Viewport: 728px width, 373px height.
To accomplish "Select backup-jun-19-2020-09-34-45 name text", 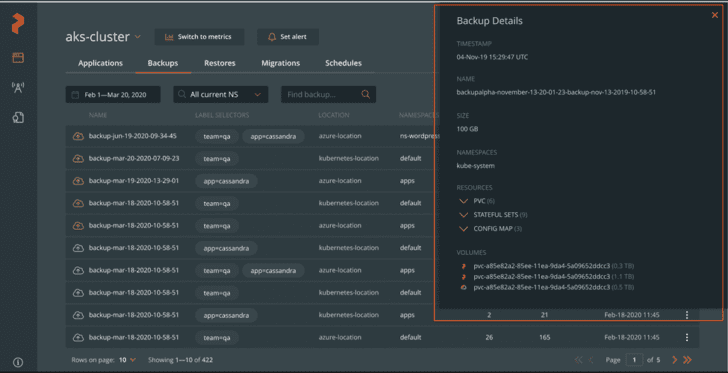I will click(x=133, y=136).
